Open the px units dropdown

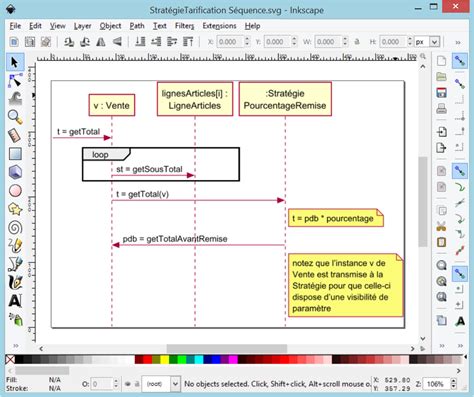tap(434, 42)
